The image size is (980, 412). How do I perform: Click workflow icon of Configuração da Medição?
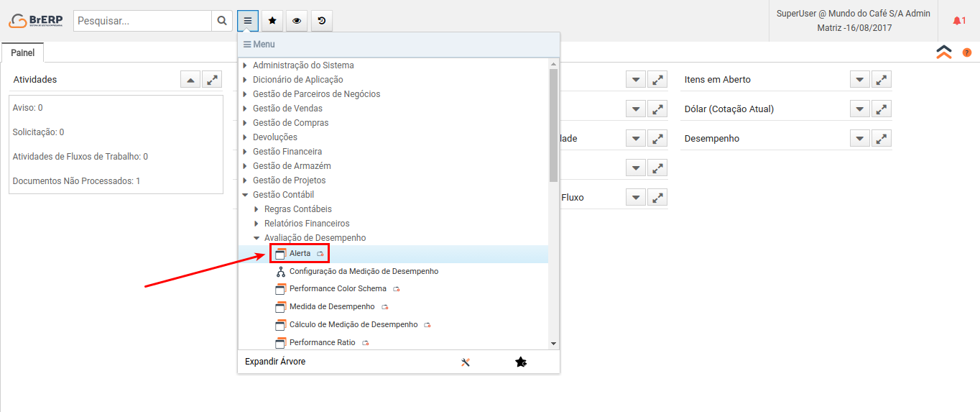(281, 272)
